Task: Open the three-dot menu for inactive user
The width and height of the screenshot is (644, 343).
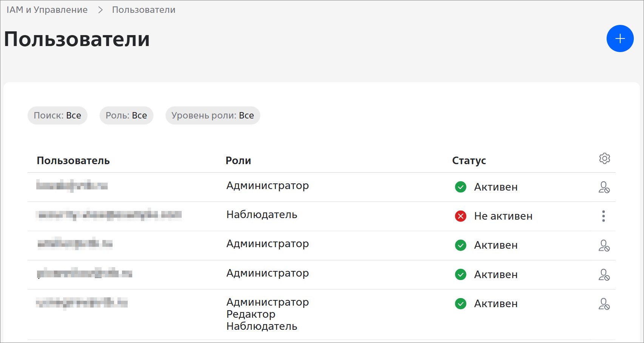Action: pyautogui.click(x=603, y=216)
